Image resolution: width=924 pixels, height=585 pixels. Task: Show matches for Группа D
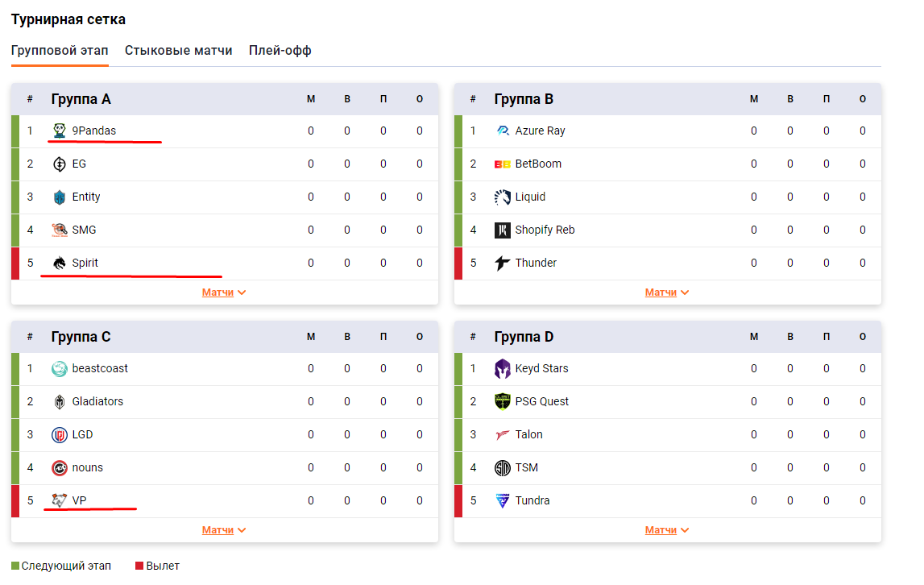(666, 530)
